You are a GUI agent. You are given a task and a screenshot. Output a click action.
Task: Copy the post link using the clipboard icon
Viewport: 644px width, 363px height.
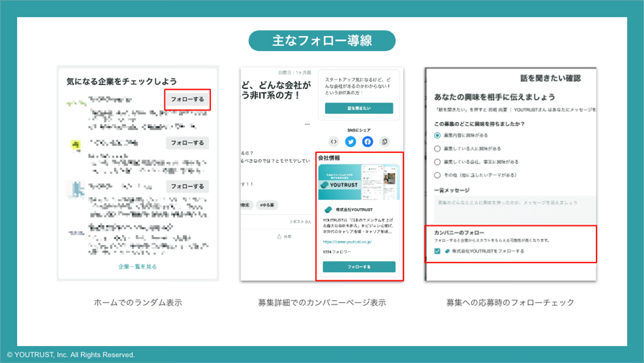[x=384, y=142]
